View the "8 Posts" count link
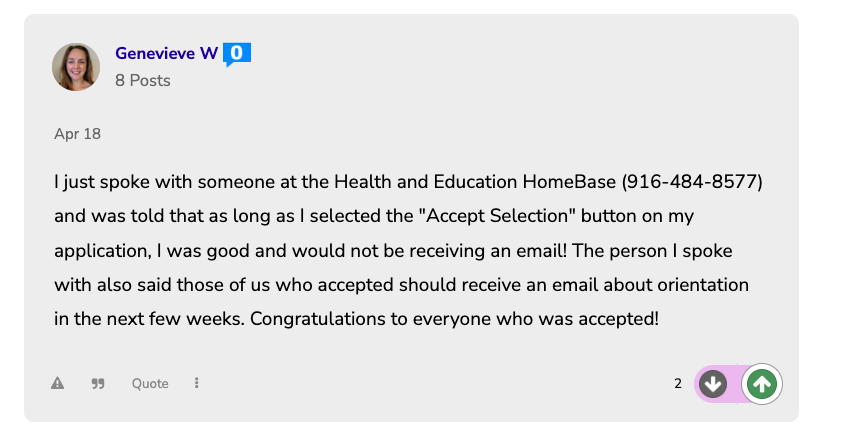This screenshot has height=434, width=856. (143, 80)
